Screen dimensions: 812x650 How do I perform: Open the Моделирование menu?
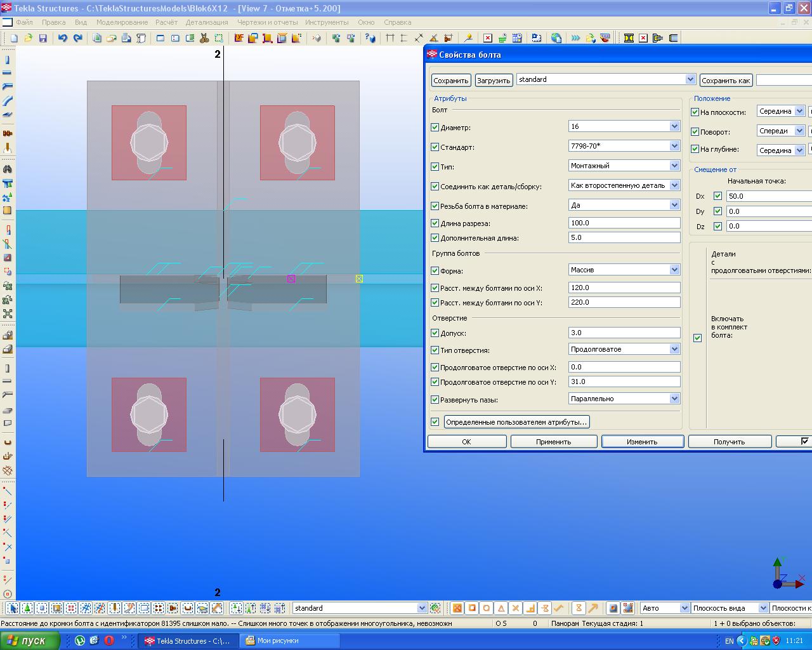pyautogui.click(x=122, y=22)
